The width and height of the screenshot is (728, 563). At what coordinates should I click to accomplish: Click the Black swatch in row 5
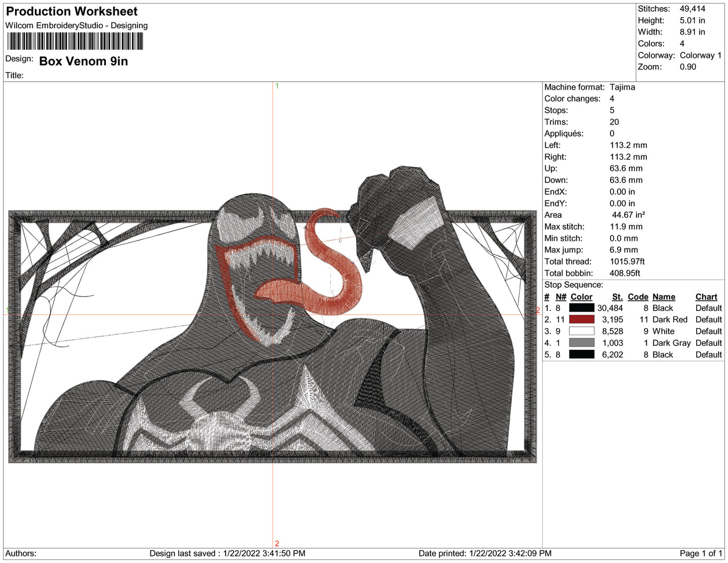(x=581, y=354)
